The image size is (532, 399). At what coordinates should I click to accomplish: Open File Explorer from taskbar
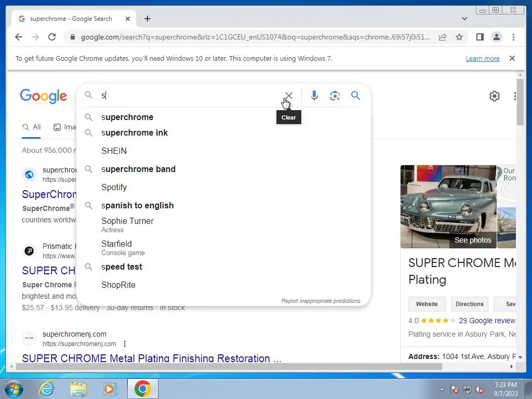78,389
